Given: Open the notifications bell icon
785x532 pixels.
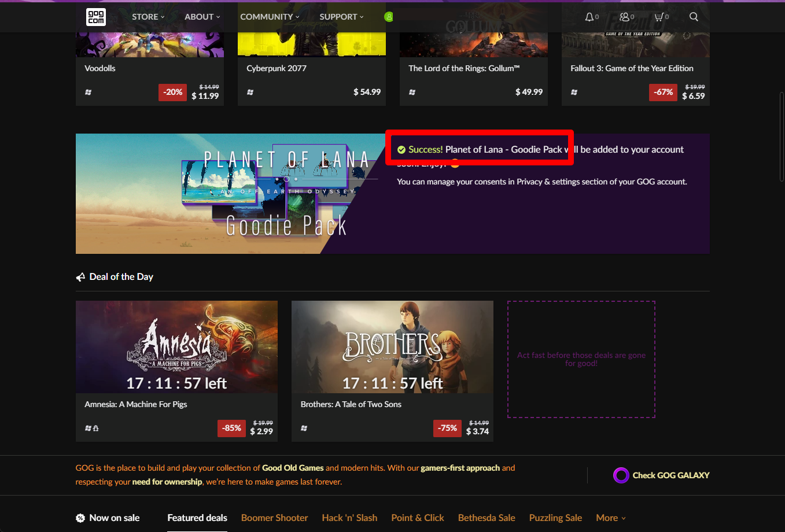Looking at the screenshot, I should 589,17.
